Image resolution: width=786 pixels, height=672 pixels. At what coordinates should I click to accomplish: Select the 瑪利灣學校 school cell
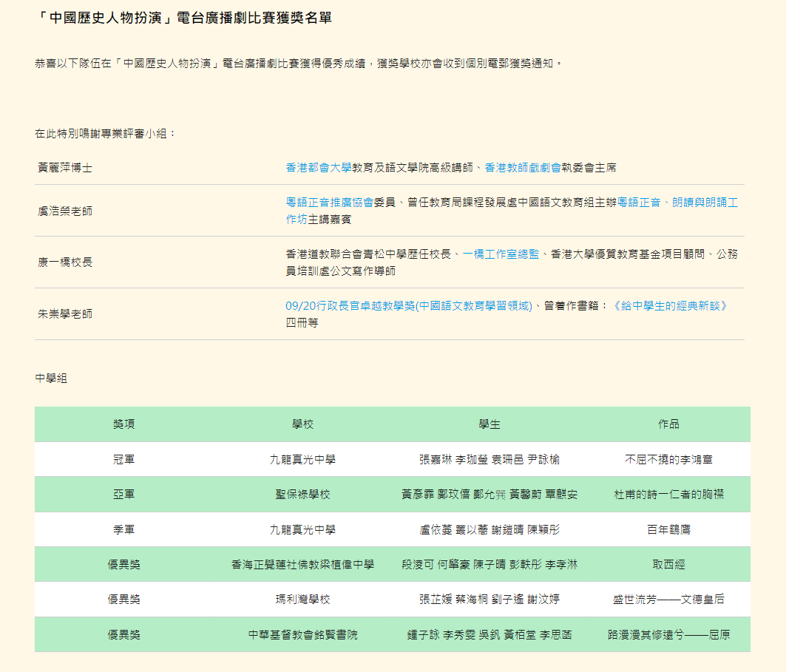coord(302,600)
